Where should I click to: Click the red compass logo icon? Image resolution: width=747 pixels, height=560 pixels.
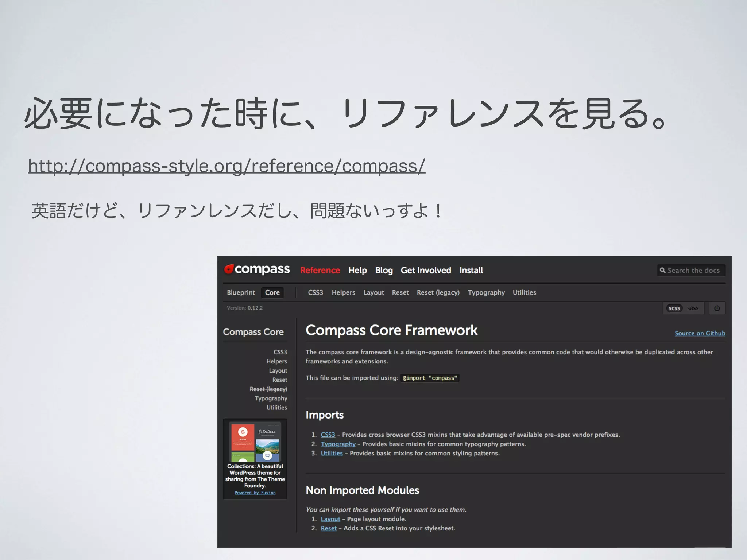click(229, 269)
